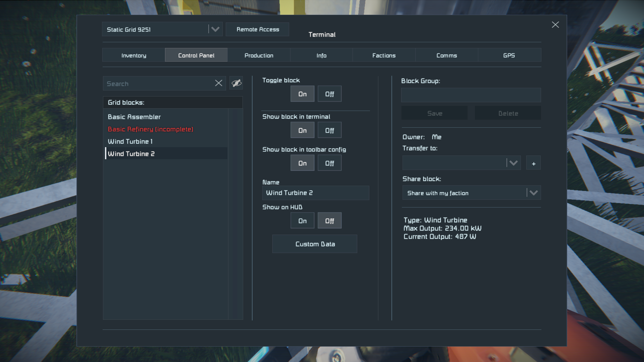Screen dimensions: 644x362
Task: Enable Show on HUD On
Action: pyautogui.click(x=302, y=221)
